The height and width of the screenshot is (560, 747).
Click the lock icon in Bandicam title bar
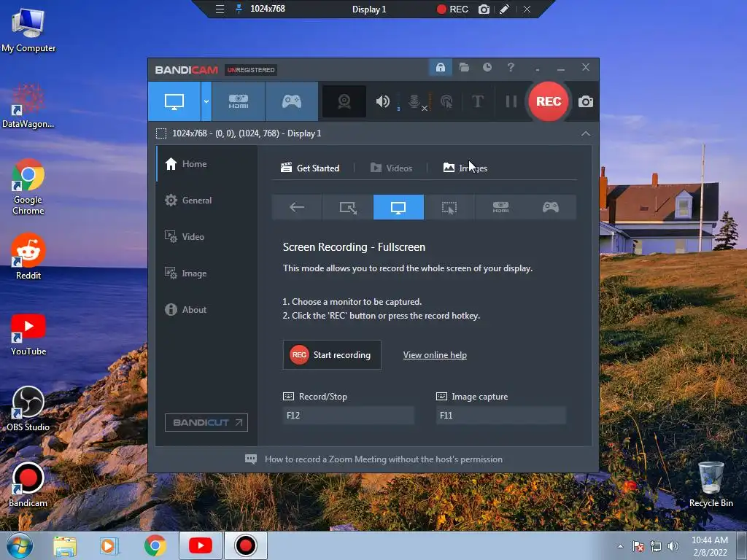(440, 67)
